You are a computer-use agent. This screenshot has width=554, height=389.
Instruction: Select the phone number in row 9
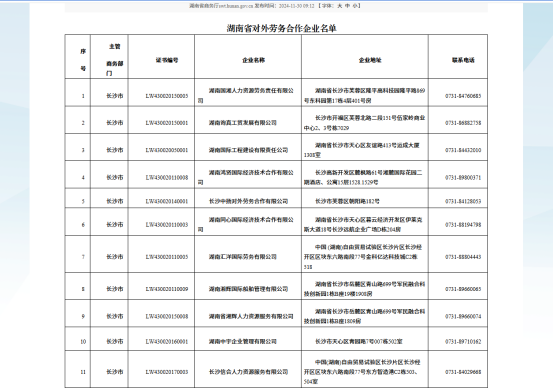463,316
